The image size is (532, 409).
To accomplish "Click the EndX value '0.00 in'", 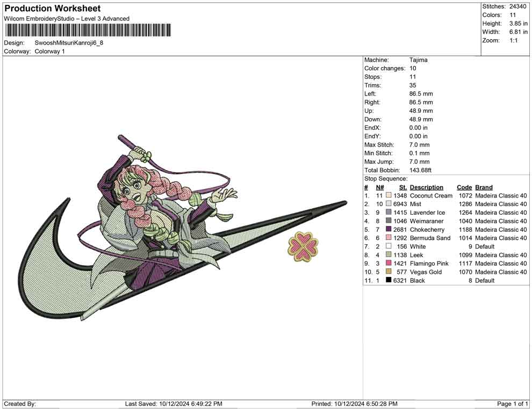I will pyautogui.click(x=418, y=128).
